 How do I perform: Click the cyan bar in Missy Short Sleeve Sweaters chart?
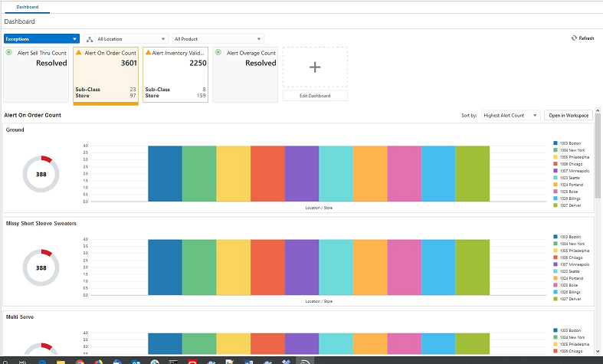coord(336,267)
